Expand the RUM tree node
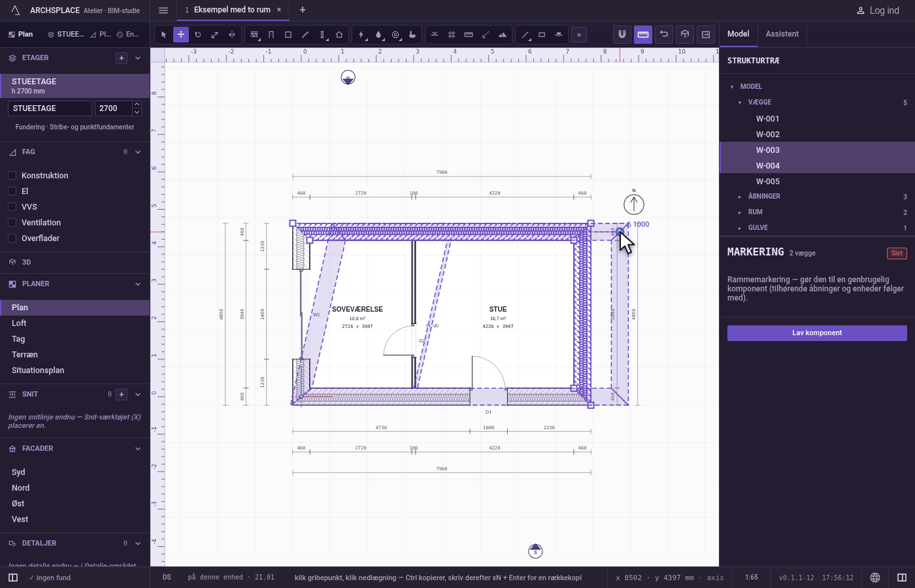The height and width of the screenshot is (588, 915). (x=740, y=212)
